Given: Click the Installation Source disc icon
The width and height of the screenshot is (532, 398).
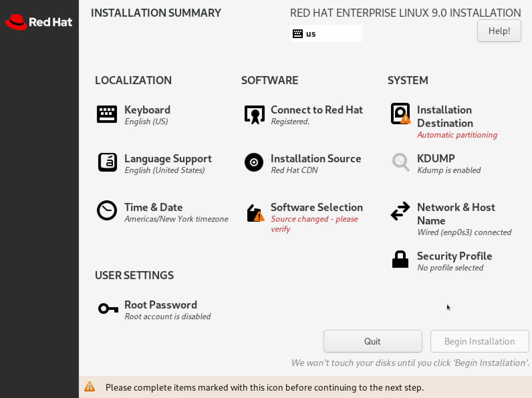Looking at the screenshot, I should click(x=254, y=163).
